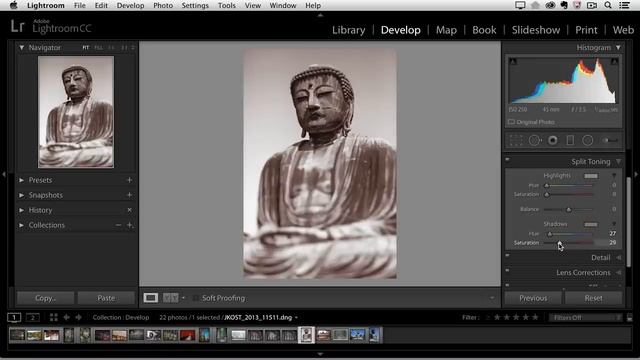Open the Apple menu

(x=13, y=5)
